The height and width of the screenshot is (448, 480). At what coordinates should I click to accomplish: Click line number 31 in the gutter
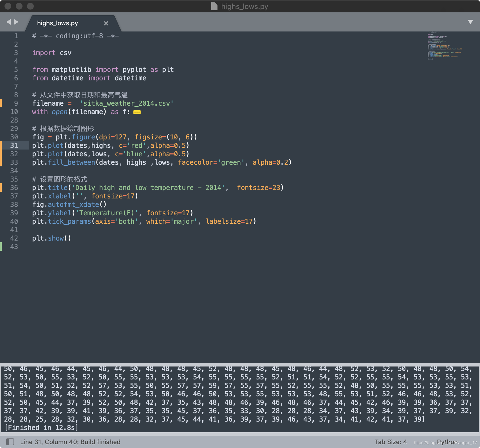click(14, 146)
